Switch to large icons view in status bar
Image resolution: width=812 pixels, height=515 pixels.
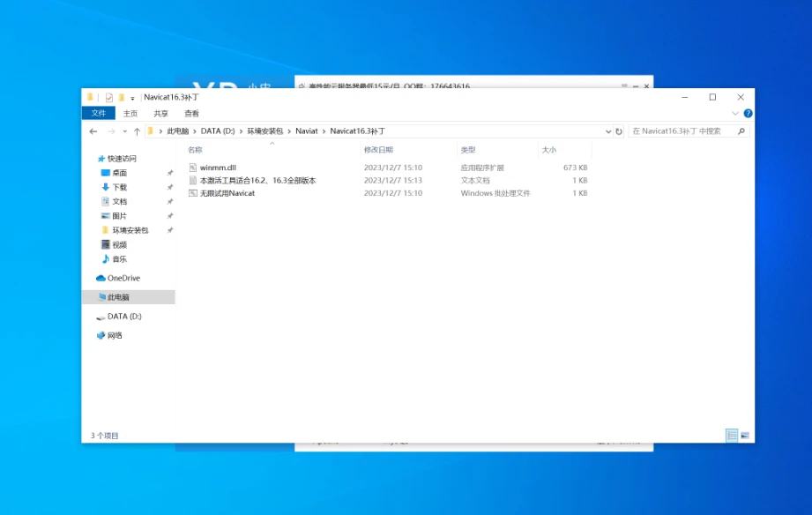click(745, 436)
